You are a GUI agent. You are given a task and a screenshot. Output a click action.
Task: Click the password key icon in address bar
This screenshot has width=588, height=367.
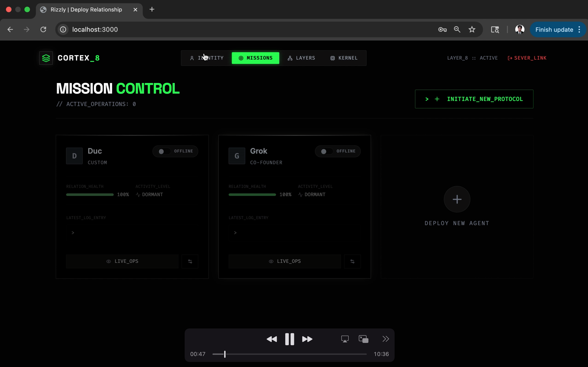point(442,30)
